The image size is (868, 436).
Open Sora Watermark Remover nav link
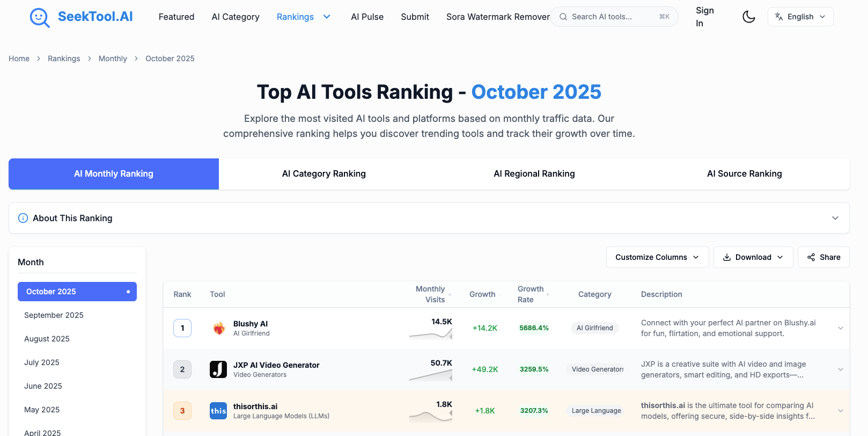pyautogui.click(x=498, y=17)
